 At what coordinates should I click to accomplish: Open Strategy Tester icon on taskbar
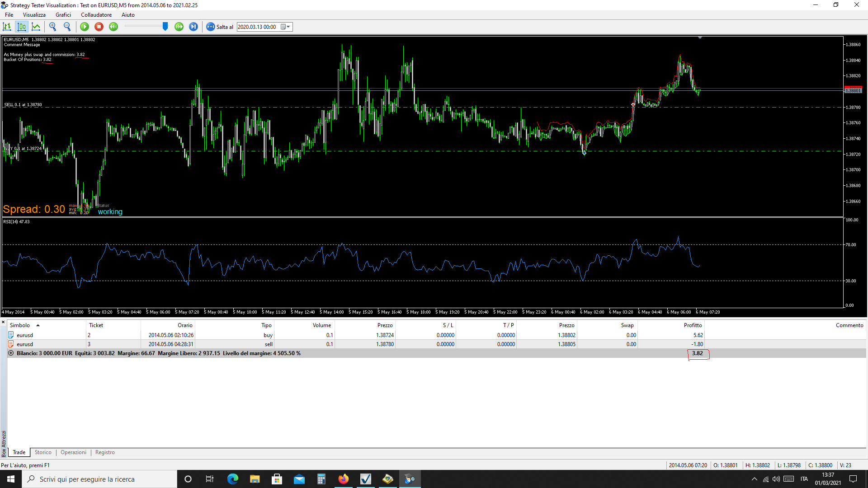[x=410, y=479]
